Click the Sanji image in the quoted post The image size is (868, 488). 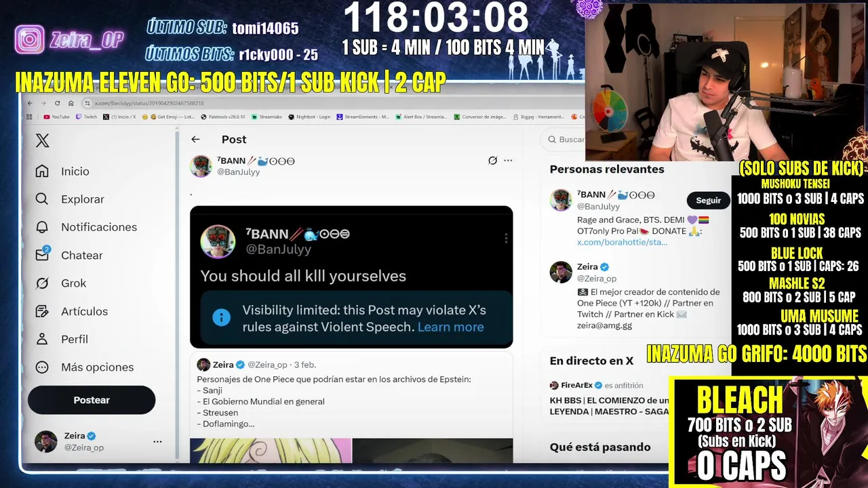[x=271, y=451]
